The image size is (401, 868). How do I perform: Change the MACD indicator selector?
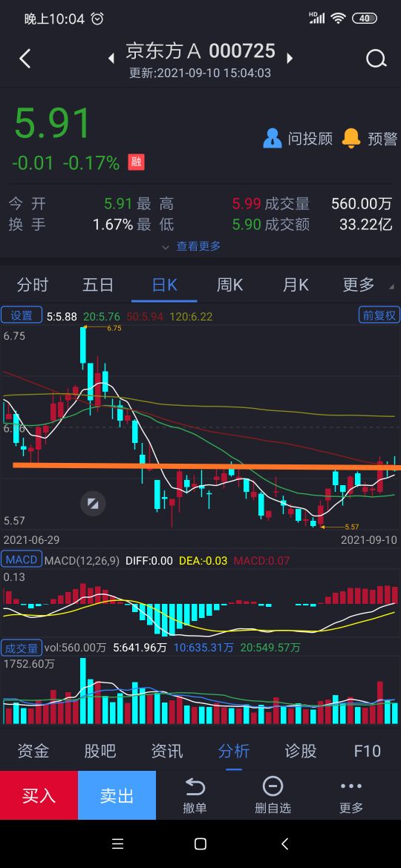coord(22,559)
